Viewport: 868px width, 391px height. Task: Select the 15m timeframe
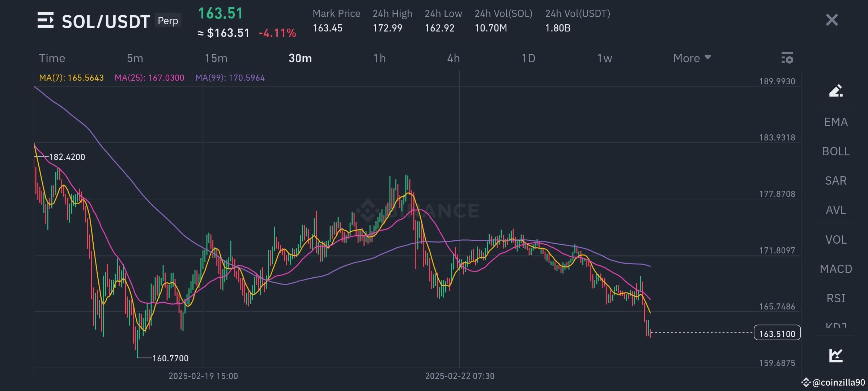[216, 58]
